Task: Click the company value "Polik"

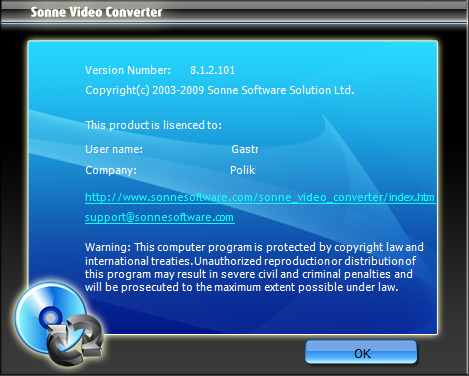Action: coord(242,170)
